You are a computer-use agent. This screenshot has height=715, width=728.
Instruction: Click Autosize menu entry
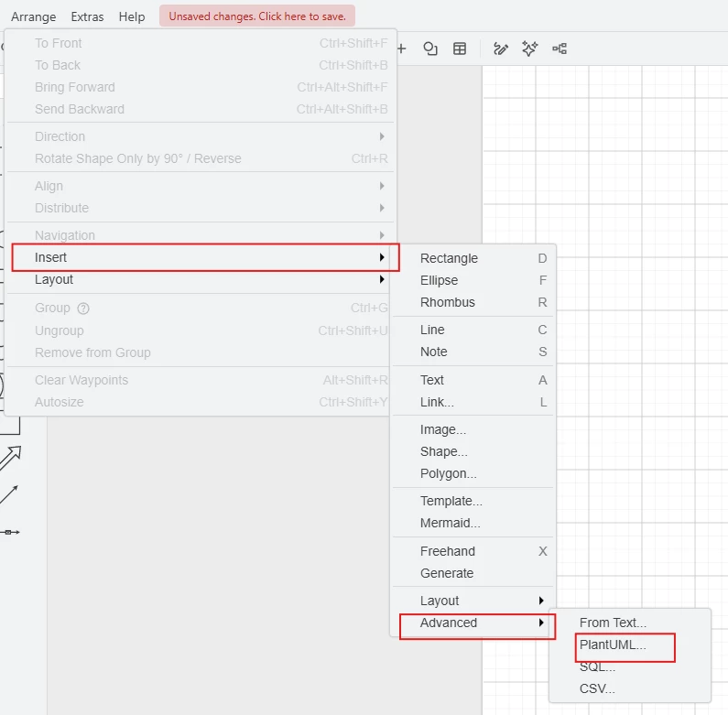coord(201,402)
